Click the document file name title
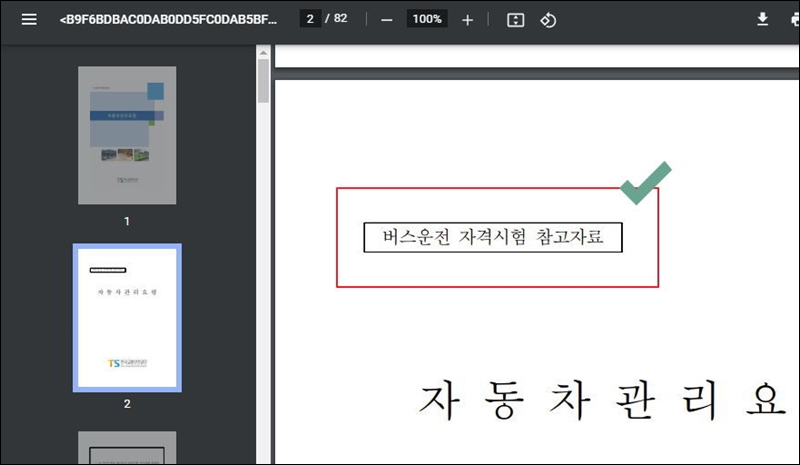 (x=168, y=19)
